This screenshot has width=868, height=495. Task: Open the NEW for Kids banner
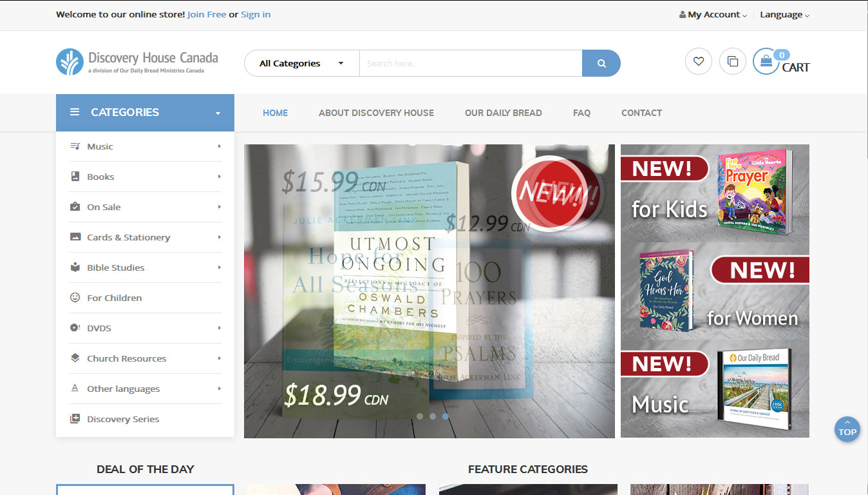[x=715, y=193]
